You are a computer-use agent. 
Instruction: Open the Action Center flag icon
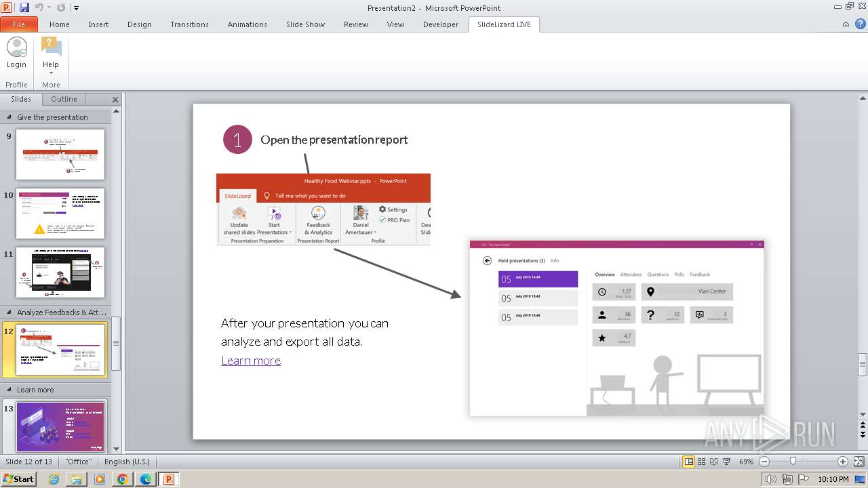(x=804, y=479)
